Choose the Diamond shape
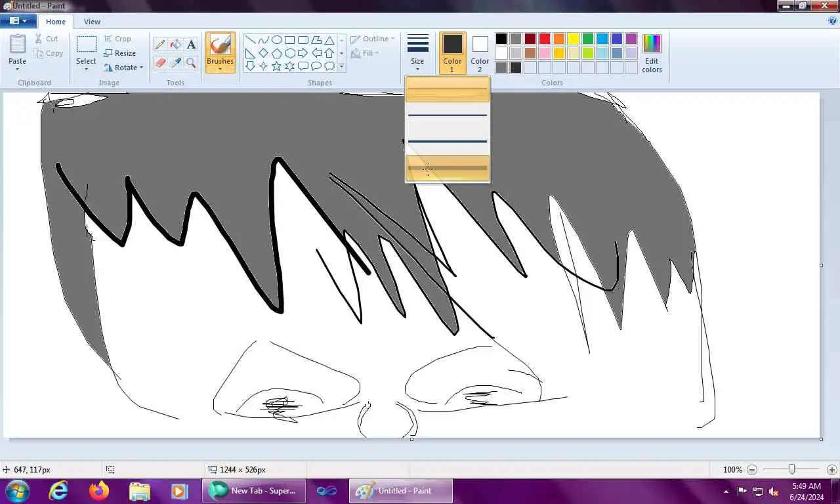840x504 pixels. click(263, 53)
